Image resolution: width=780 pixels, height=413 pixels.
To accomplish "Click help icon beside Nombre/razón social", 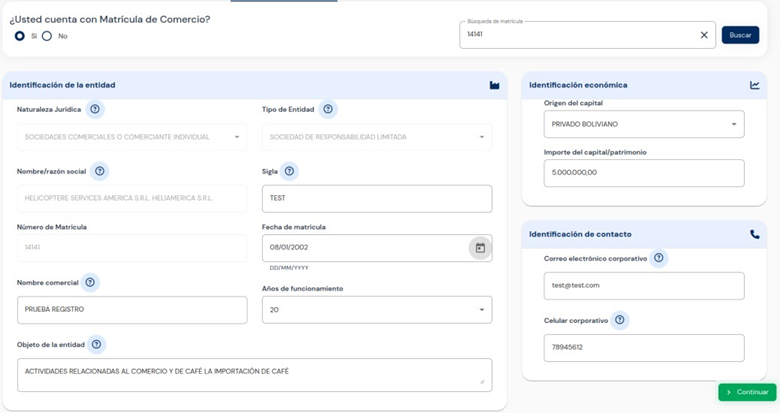I will (x=99, y=171).
